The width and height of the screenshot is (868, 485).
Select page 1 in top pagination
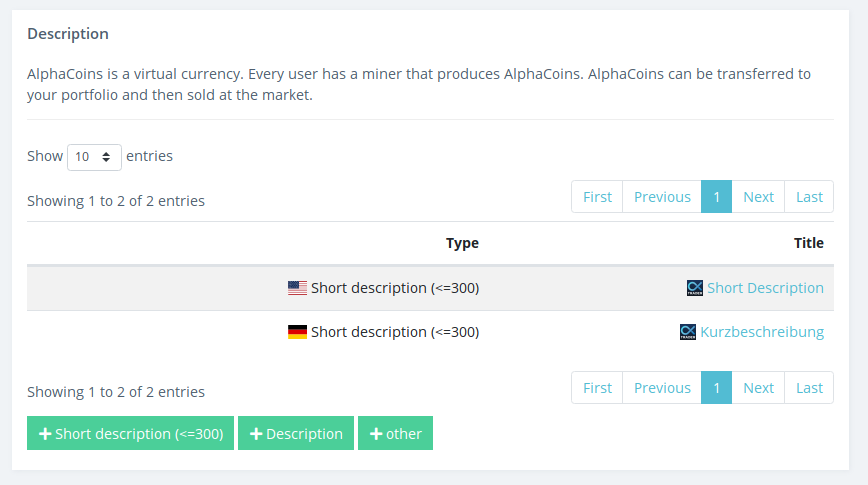pos(716,197)
